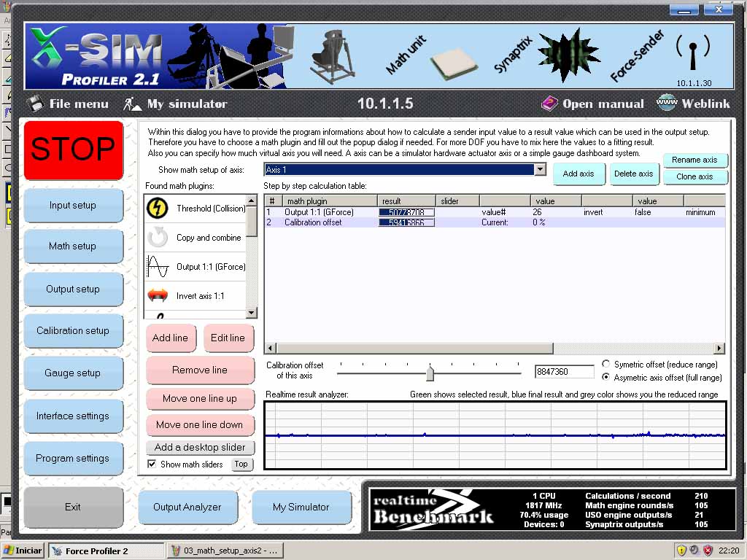Choose the Output 1:1 (GForce) sine wave icon

click(x=158, y=267)
